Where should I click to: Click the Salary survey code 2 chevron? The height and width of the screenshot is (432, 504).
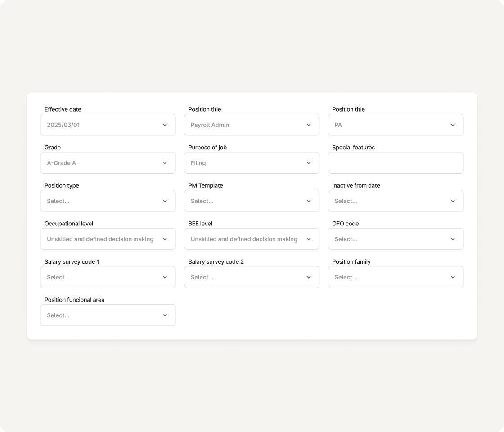[x=309, y=277]
